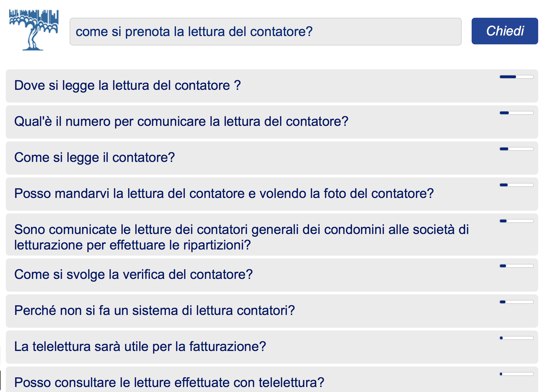This screenshot has height=392, width=544.
Task: Click relevance bar of 'Posso mandarvi la lettura' row
Action: tap(516, 185)
